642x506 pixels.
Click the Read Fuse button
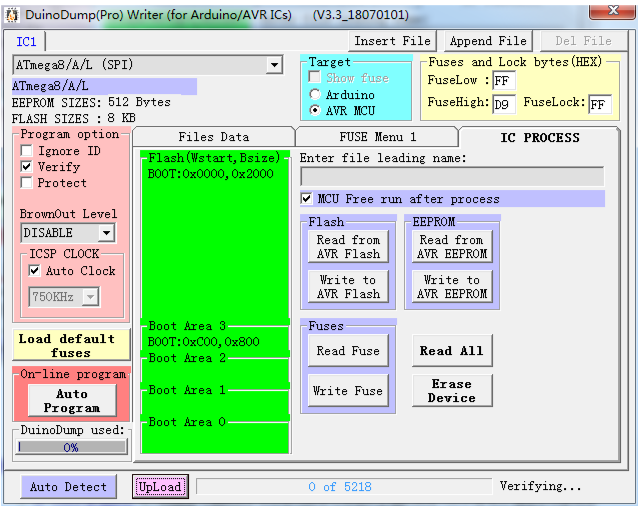348,350
